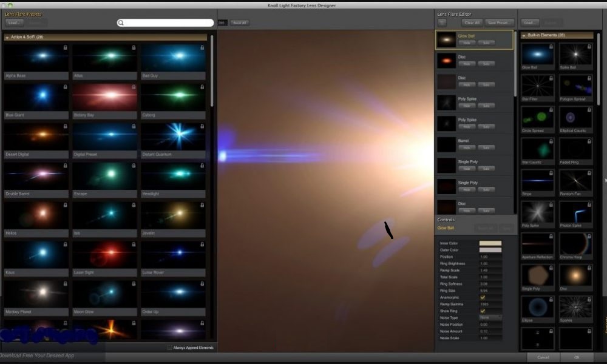
Task: Click the lock icon on Bad Guy preset
Action: coord(202,47)
